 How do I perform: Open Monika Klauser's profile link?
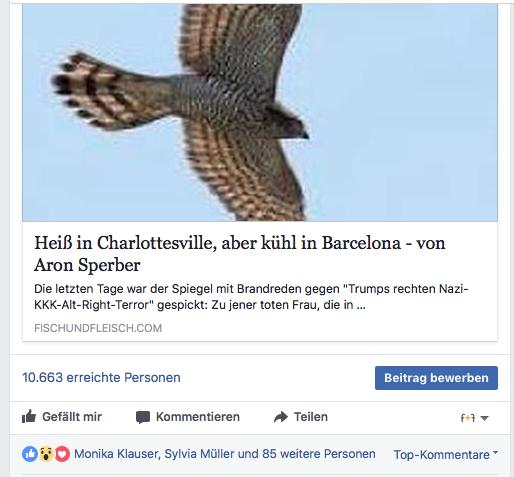tap(116, 454)
